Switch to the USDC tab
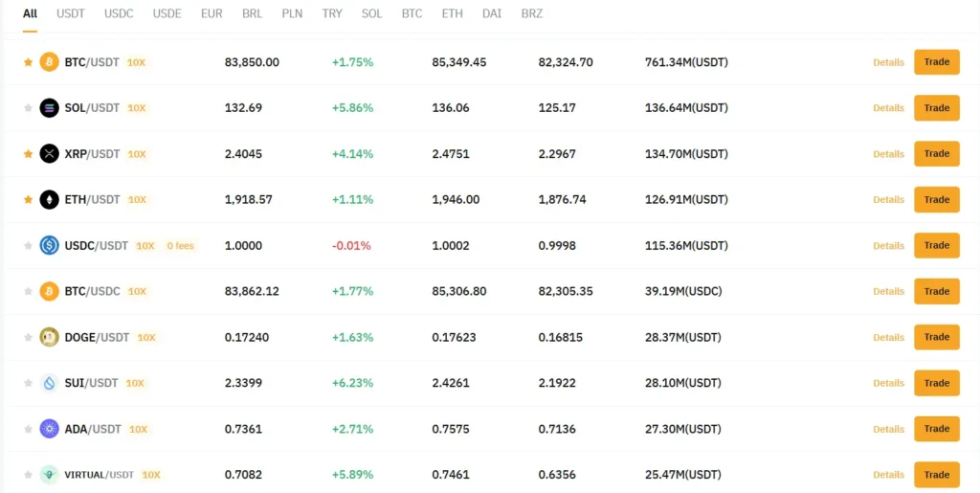The width and height of the screenshot is (980, 493). click(x=119, y=13)
